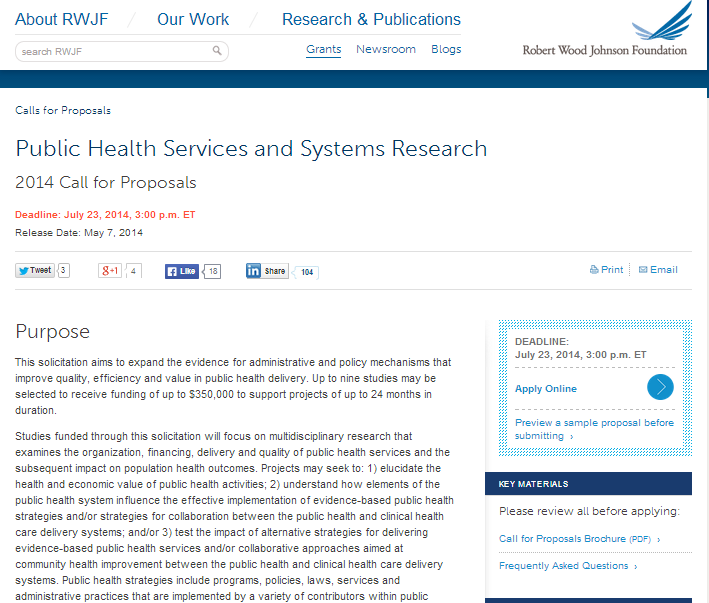Click inside the search RWJF field

(x=112, y=51)
